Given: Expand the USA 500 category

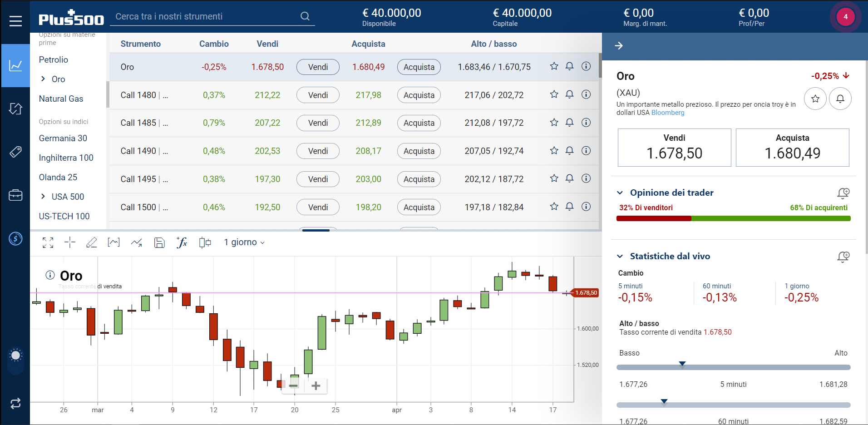Looking at the screenshot, I should (43, 197).
